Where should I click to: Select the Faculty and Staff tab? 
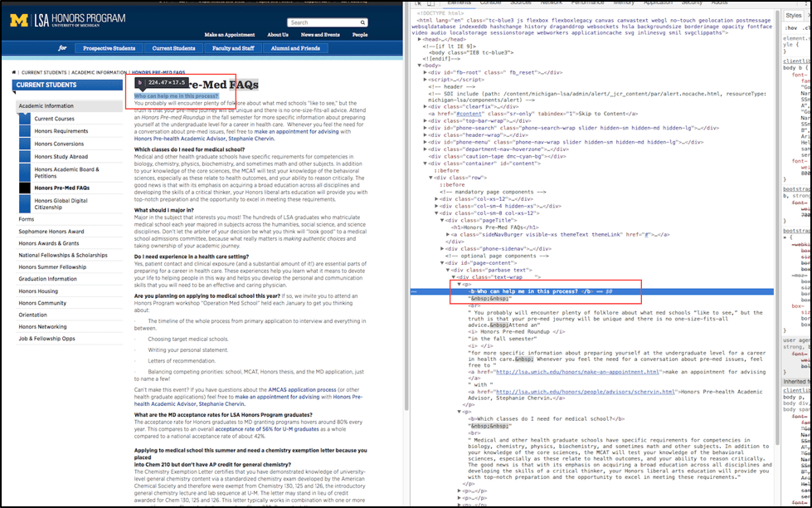233,48
